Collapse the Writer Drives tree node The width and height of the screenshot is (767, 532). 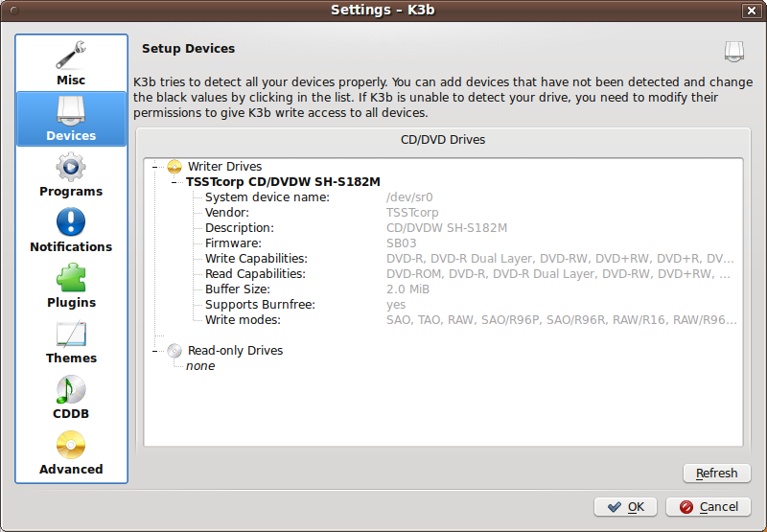click(x=154, y=167)
